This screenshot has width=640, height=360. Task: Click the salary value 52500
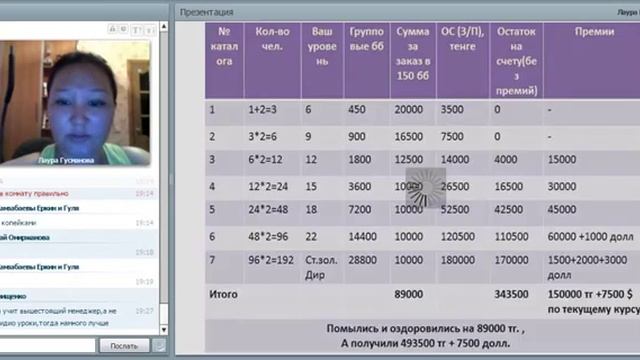tap(455, 209)
